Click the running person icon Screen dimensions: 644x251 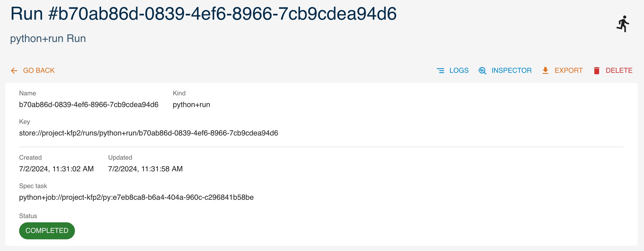tap(623, 24)
